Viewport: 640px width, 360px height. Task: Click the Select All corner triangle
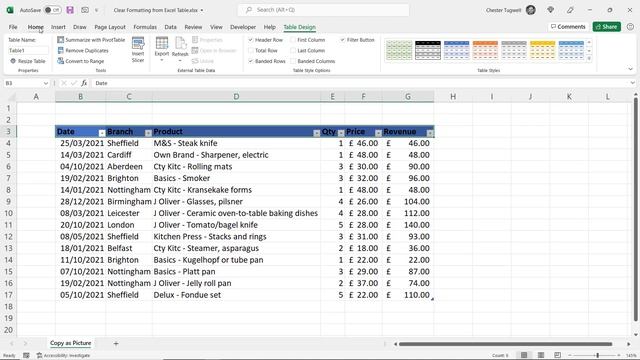pyautogui.click(x=11, y=97)
